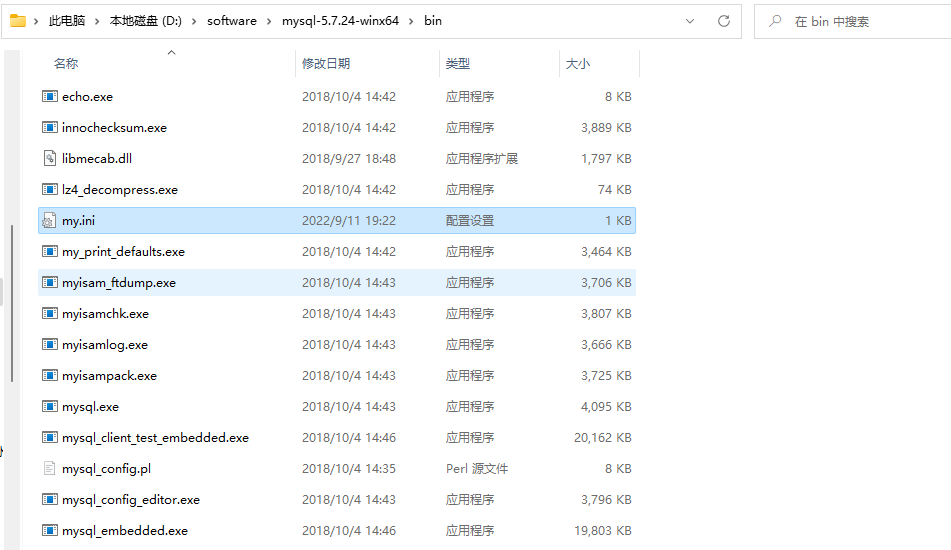Go to 此电脑 in breadcrumb

[67, 21]
